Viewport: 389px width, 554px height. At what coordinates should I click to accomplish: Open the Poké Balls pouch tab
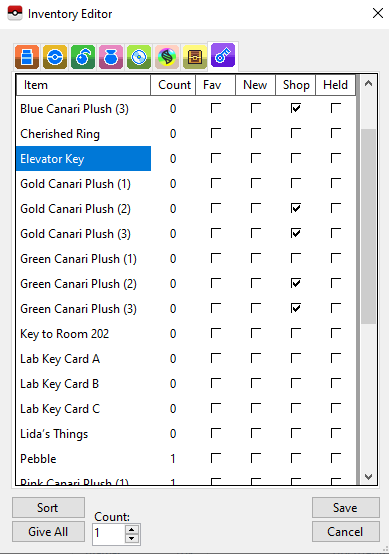click(55, 57)
